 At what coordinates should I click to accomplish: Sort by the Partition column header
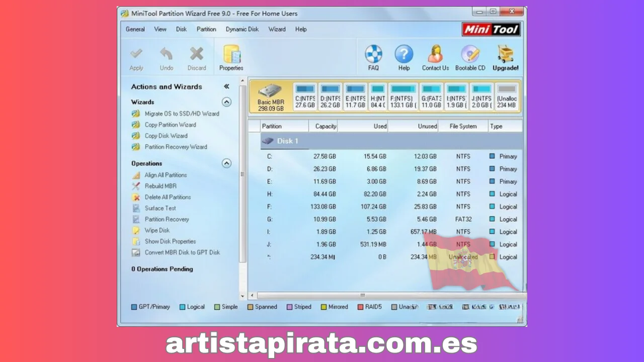pos(284,126)
